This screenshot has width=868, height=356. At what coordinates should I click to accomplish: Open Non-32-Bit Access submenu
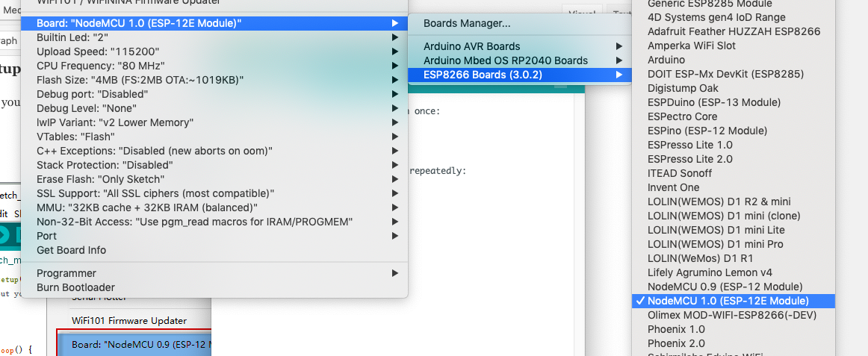(214, 222)
